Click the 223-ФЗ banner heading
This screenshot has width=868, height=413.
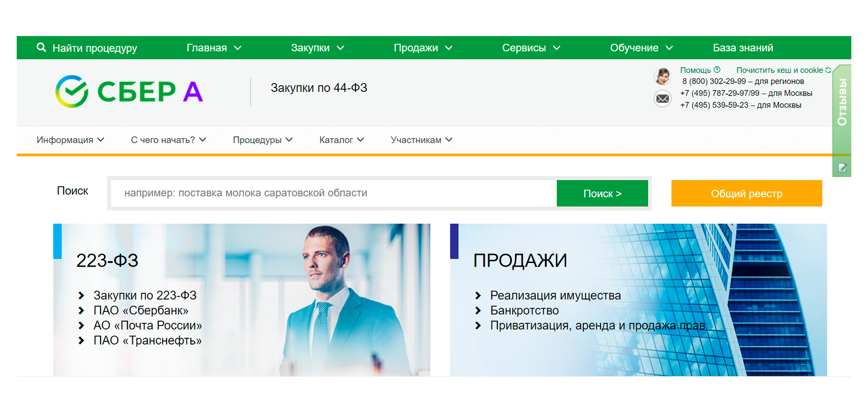107,260
